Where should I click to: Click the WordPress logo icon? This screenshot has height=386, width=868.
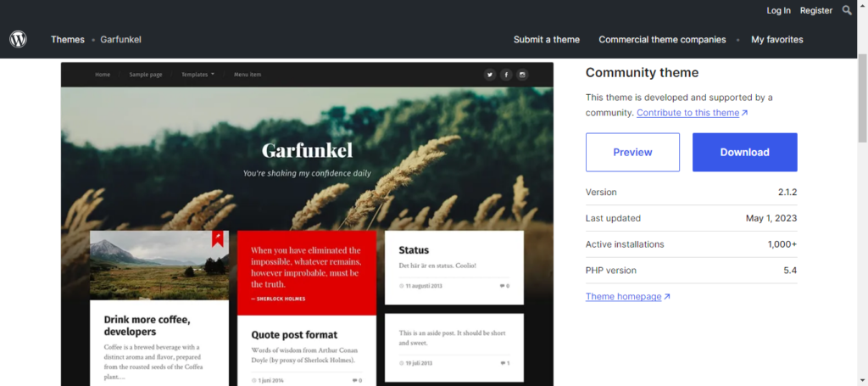(x=18, y=39)
